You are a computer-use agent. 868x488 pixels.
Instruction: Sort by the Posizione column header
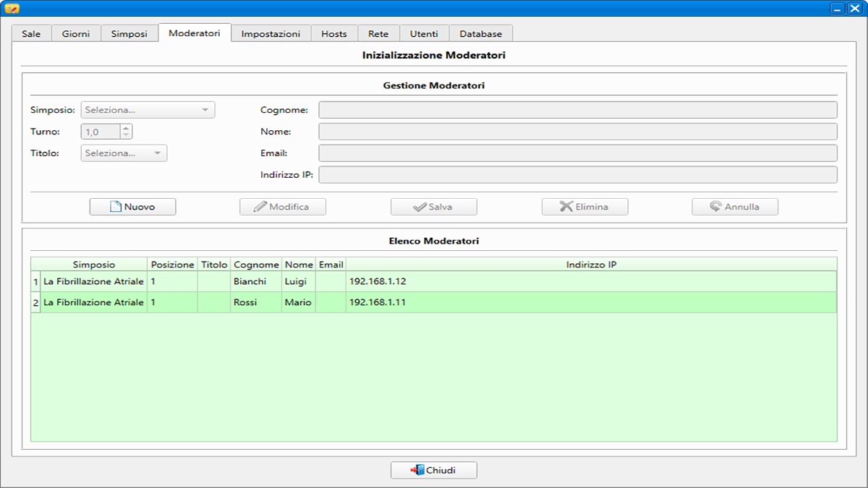(172, 265)
